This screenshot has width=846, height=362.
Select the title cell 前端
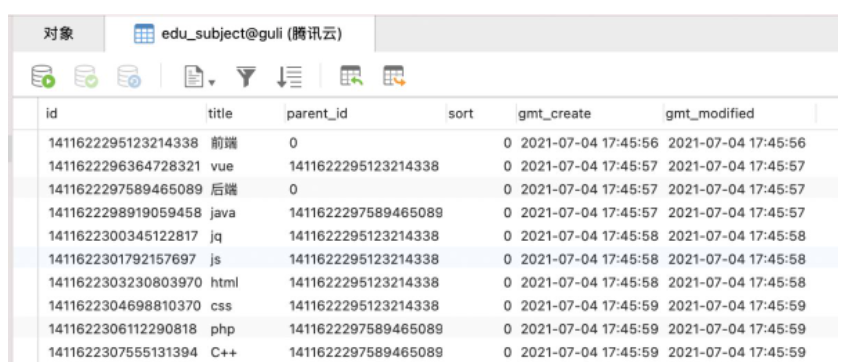click(x=224, y=143)
